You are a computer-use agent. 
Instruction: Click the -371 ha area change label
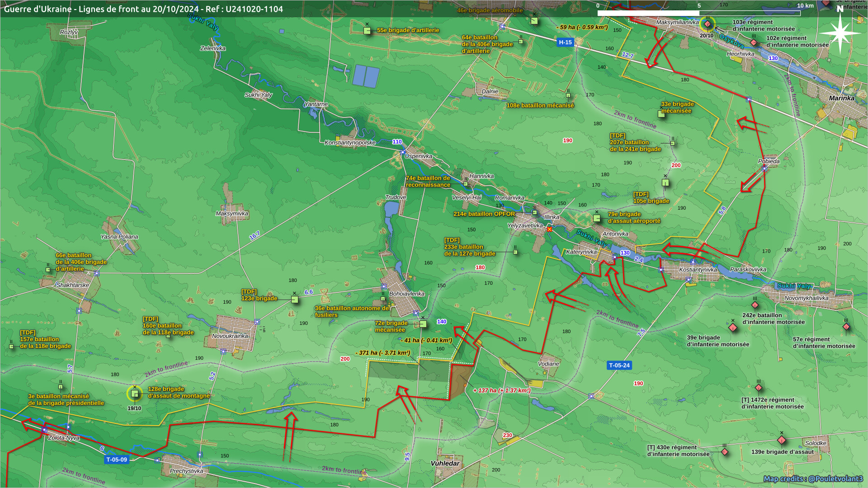383,353
